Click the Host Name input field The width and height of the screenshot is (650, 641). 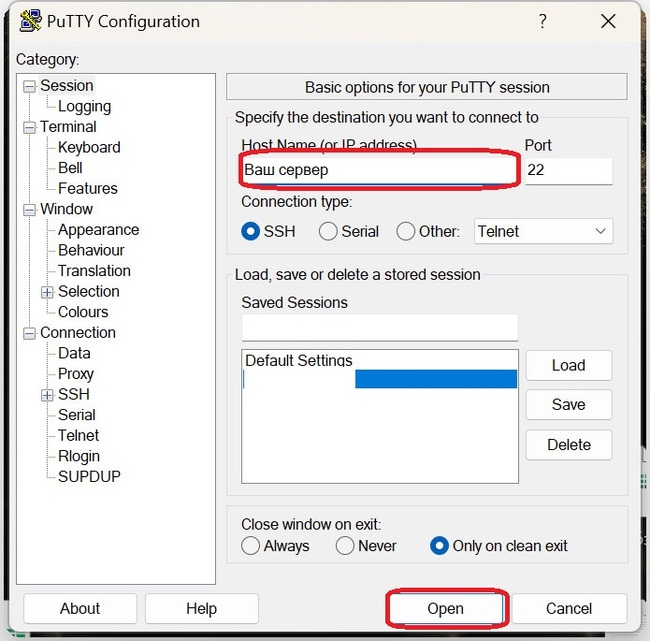click(x=380, y=170)
